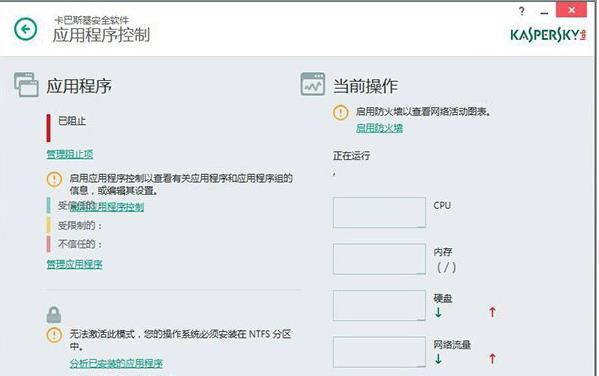Click the 网络流量 graph box
This screenshot has width=599, height=376.
379,352
